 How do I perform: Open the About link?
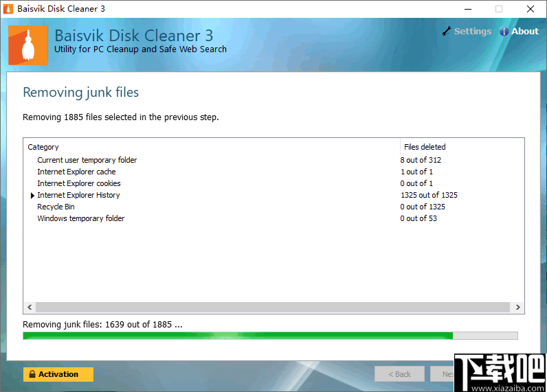[x=525, y=32]
